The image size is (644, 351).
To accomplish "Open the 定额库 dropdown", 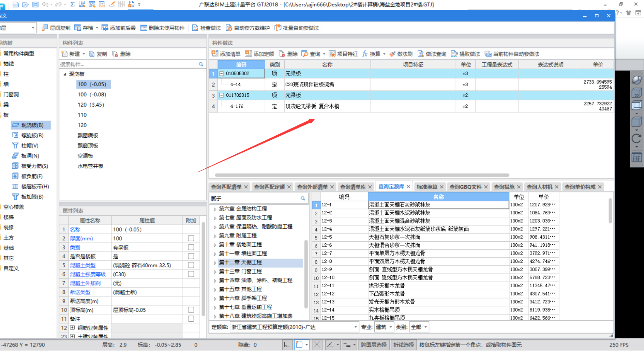I will coord(356,327).
